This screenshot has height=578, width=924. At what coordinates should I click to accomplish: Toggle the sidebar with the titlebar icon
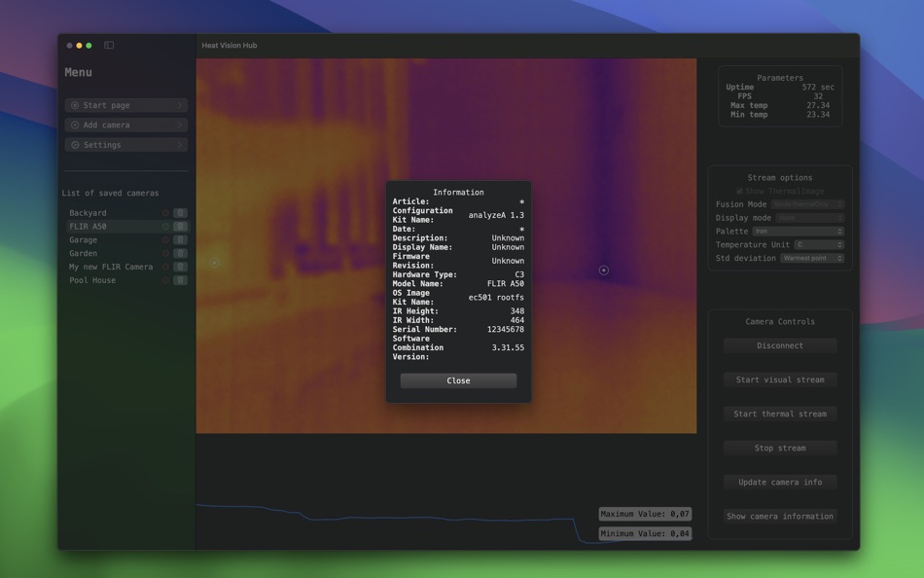click(109, 45)
